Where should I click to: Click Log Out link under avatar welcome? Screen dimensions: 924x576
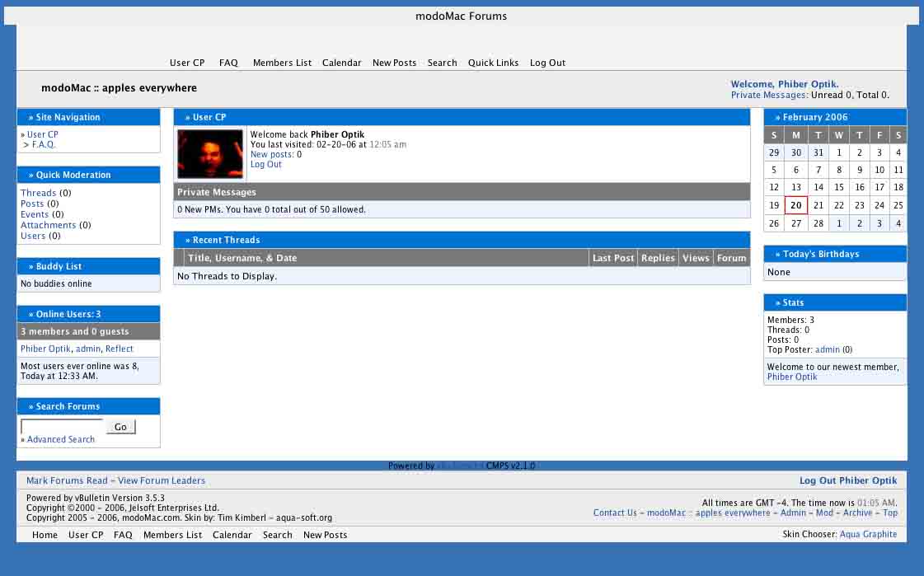coord(265,164)
